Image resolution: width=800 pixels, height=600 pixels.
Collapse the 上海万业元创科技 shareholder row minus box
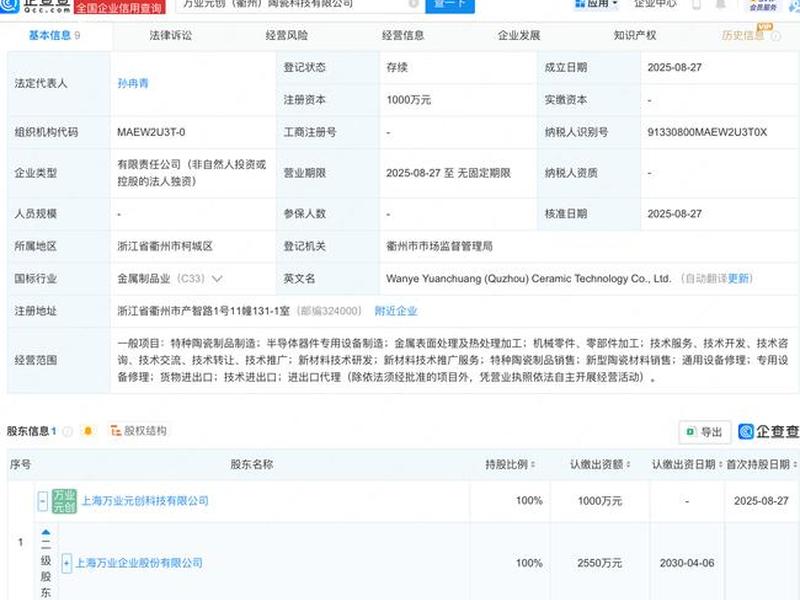(43, 501)
